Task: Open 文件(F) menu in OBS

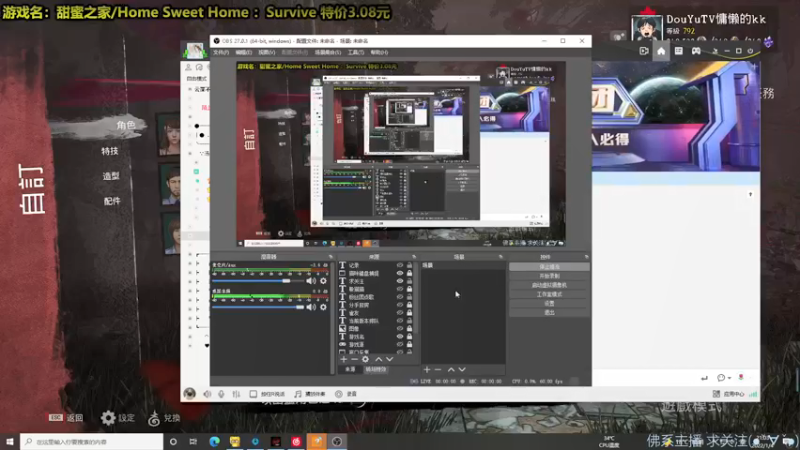Action: (x=221, y=52)
